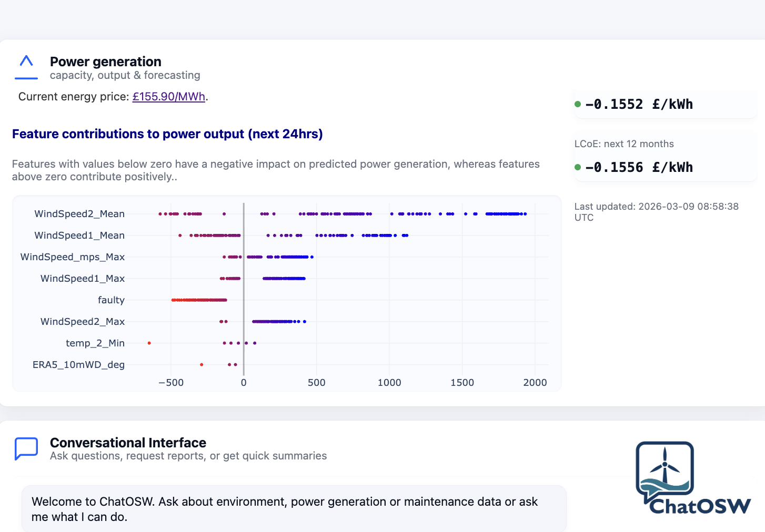Click the Conversational Interface section heading

click(x=128, y=443)
